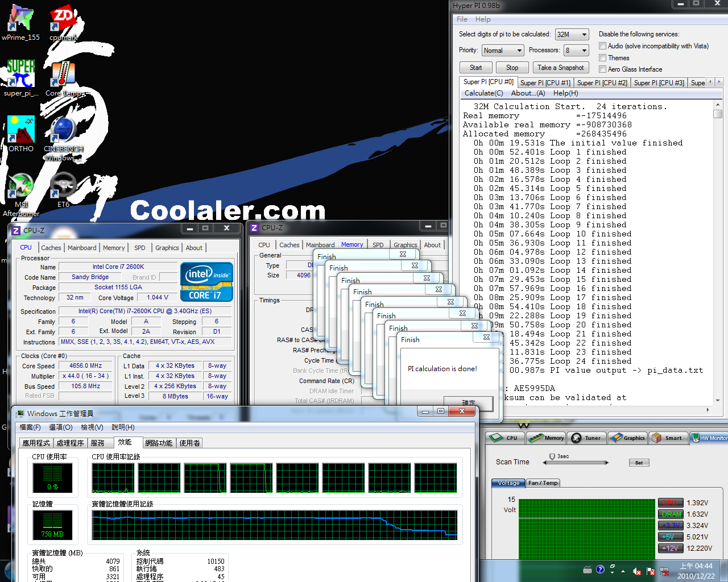
Task: Select the Super PI [CPU #2] tab
Action: 602,83
